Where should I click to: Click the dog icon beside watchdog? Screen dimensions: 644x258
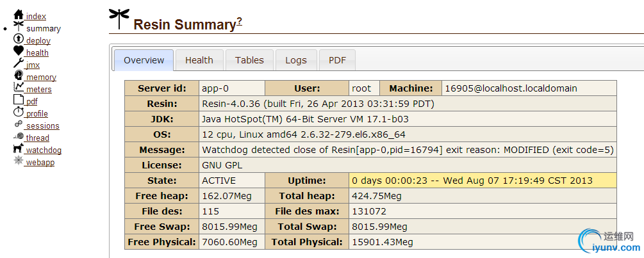19,149
